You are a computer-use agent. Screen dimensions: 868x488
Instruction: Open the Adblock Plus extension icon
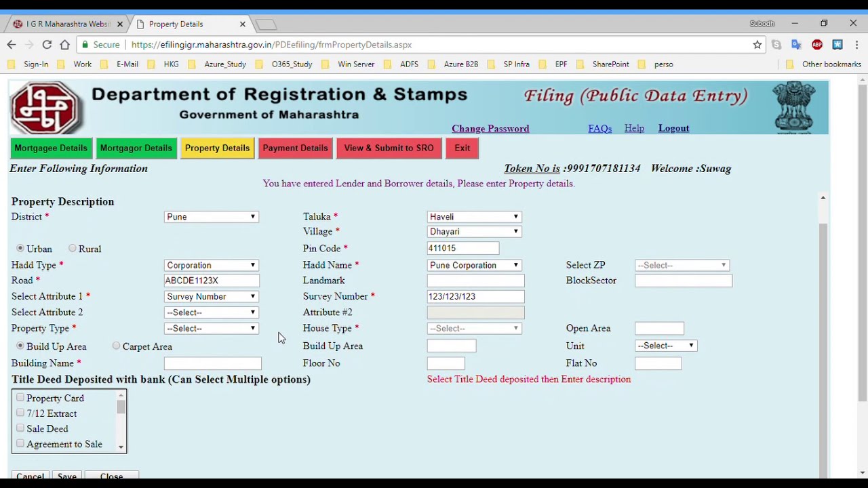(x=817, y=45)
